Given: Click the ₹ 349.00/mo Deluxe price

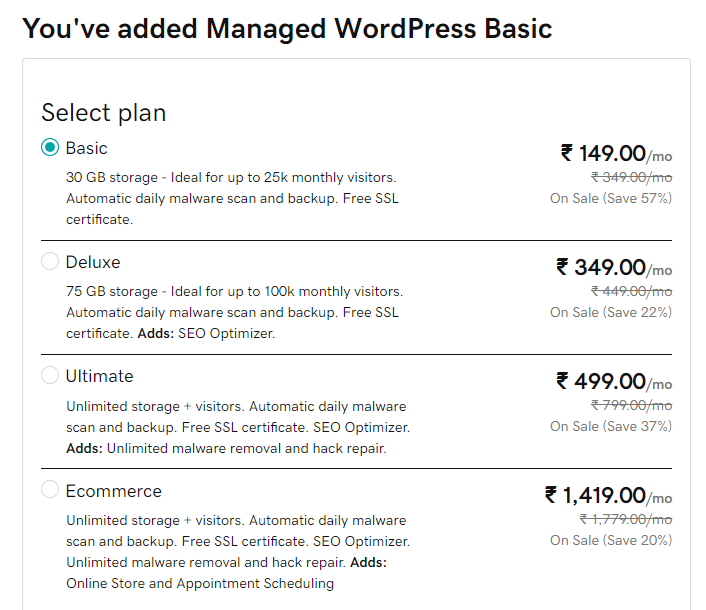Looking at the screenshot, I should (614, 267).
